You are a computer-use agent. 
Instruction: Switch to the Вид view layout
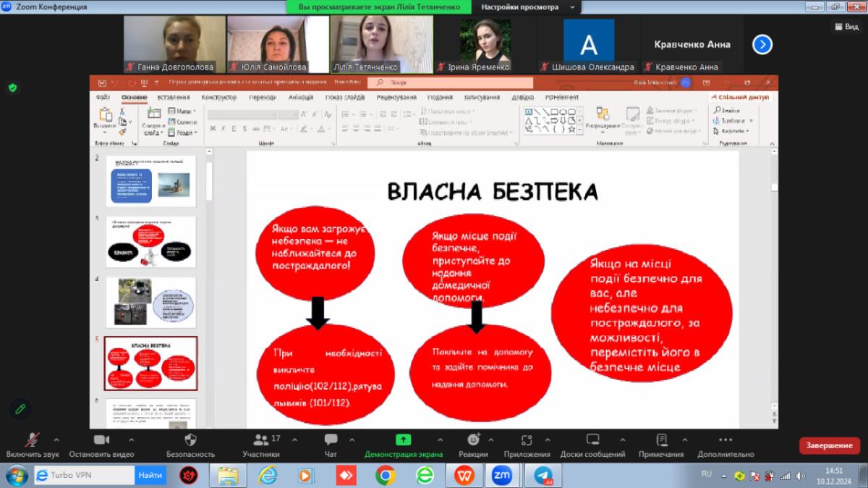(846, 26)
